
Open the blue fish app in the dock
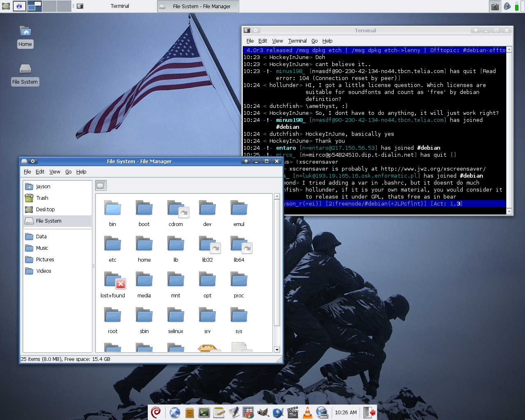point(278,412)
